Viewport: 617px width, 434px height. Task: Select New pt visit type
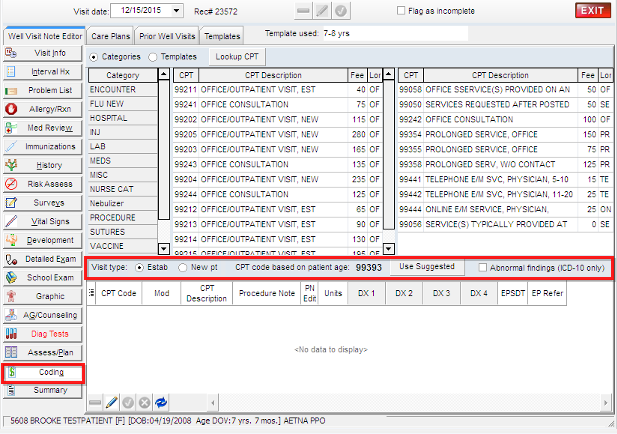(x=182, y=268)
